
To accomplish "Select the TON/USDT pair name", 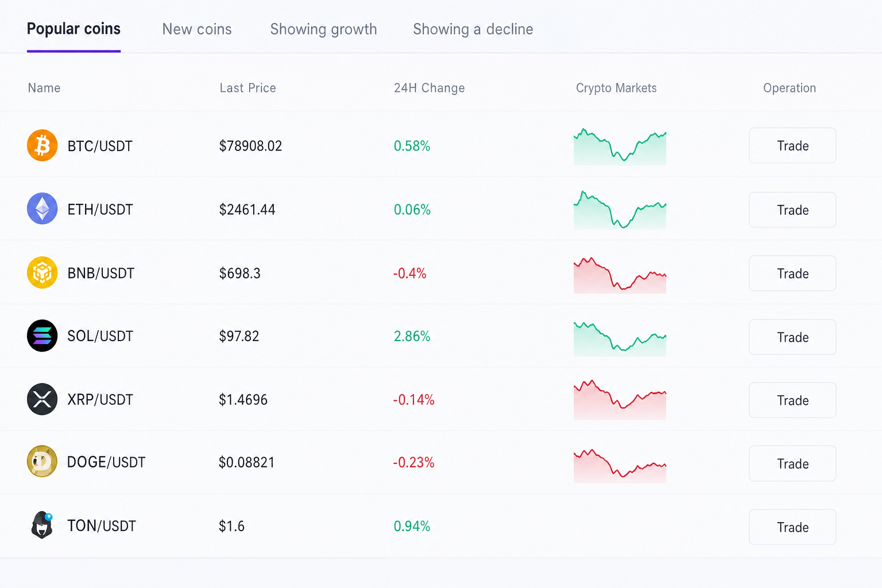I will [x=102, y=526].
